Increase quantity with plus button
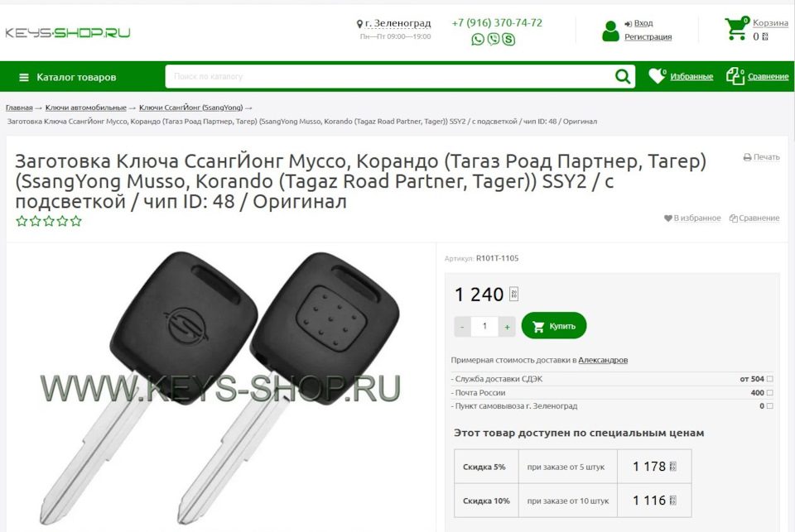The width and height of the screenshot is (795, 532). (507, 327)
